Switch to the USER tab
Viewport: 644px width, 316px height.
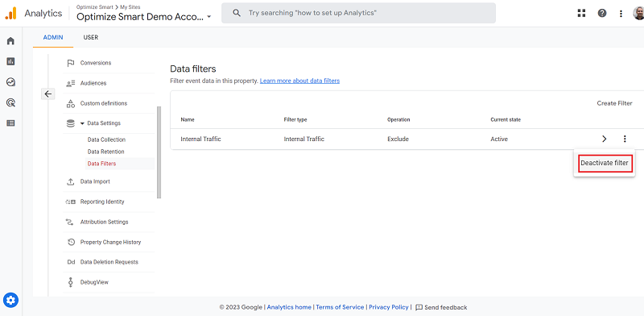coord(91,37)
